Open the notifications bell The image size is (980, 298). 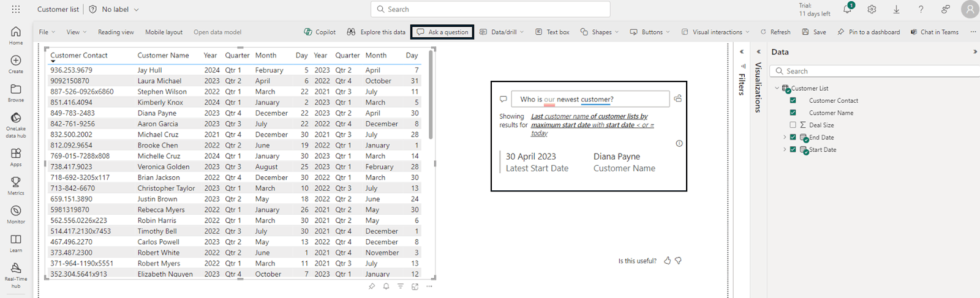(847, 9)
